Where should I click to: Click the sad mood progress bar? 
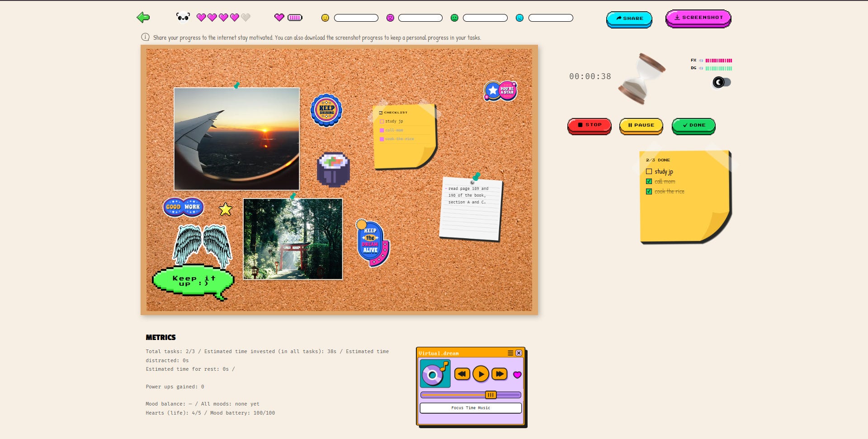[420, 18]
